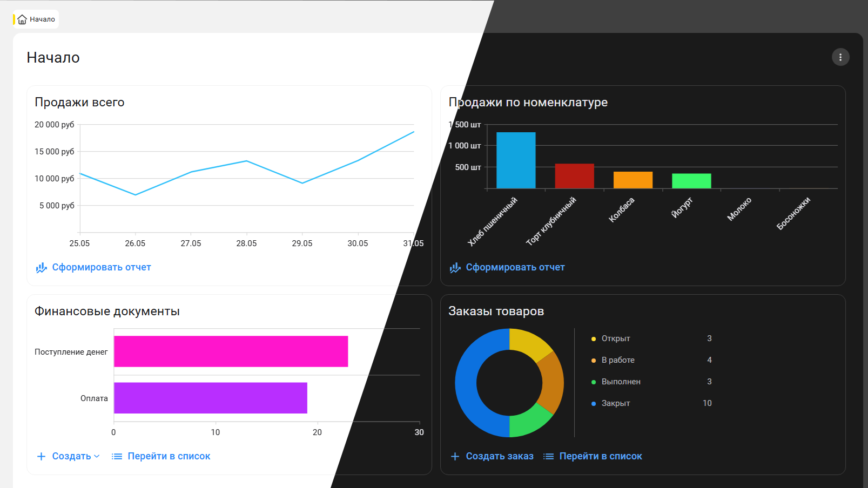The image size is (868, 488).
Task: Expand the Создать dropdown arrow
Action: pyautogui.click(x=97, y=457)
